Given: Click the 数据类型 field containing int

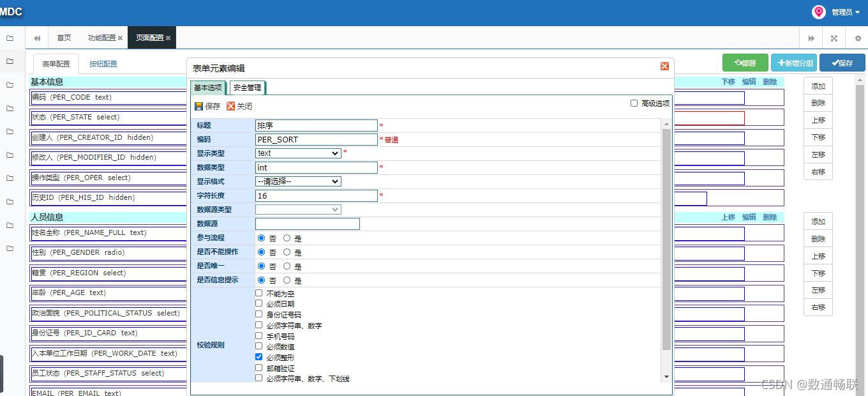Looking at the screenshot, I should [317, 167].
